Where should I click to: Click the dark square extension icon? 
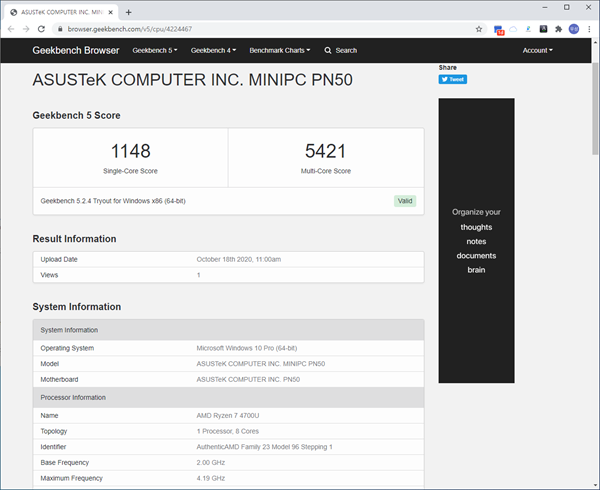point(543,29)
